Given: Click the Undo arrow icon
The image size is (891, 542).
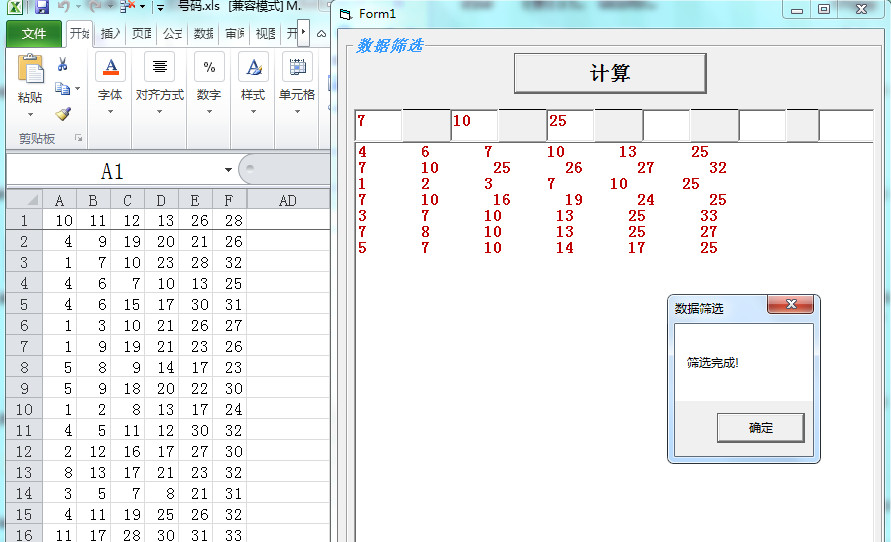Looking at the screenshot, I should [65, 7].
